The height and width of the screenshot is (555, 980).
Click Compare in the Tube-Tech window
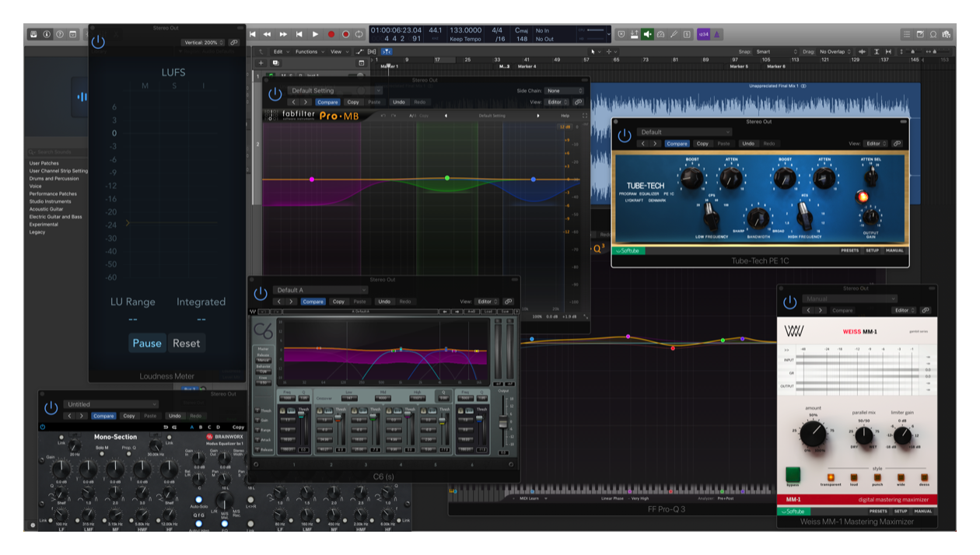click(x=677, y=144)
